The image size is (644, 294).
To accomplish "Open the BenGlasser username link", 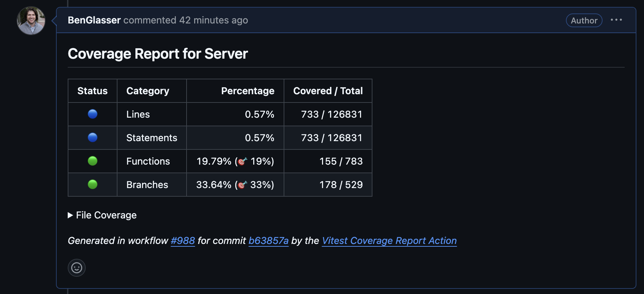I will click(x=94, y=20).
